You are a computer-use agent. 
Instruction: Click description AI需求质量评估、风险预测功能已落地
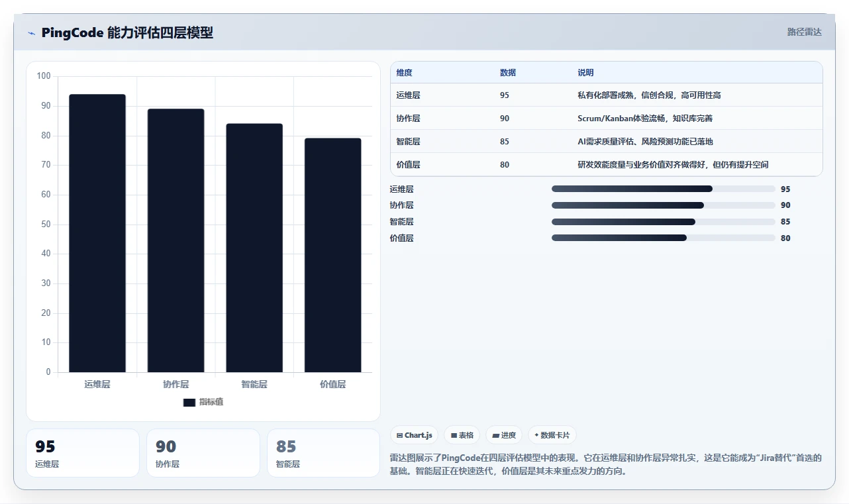coord(645,142)
